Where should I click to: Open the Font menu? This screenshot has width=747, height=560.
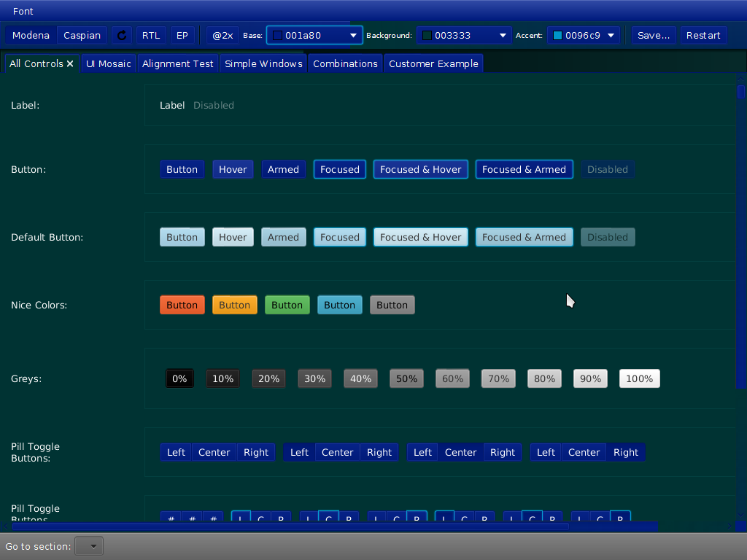pos(23,11)
